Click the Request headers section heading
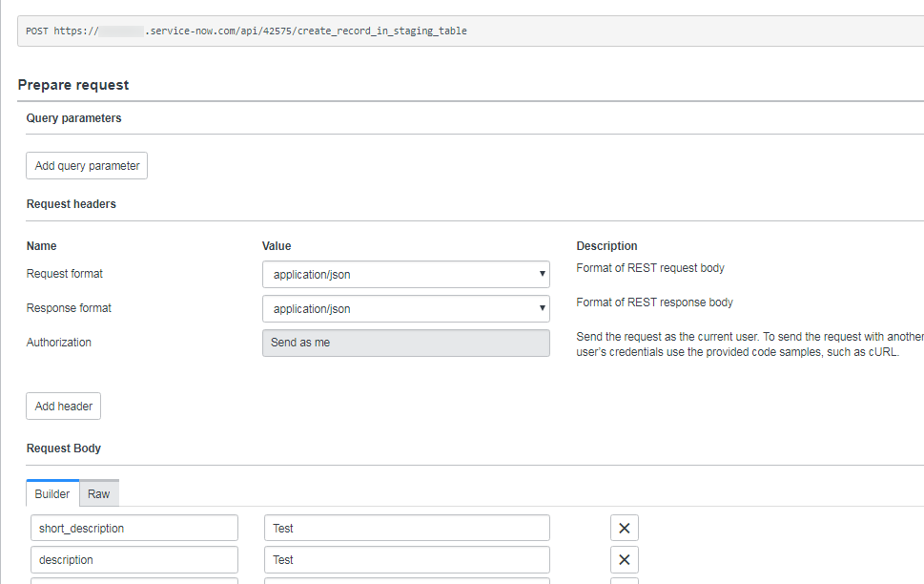The image size is (924, 584). tap(72, 204)
